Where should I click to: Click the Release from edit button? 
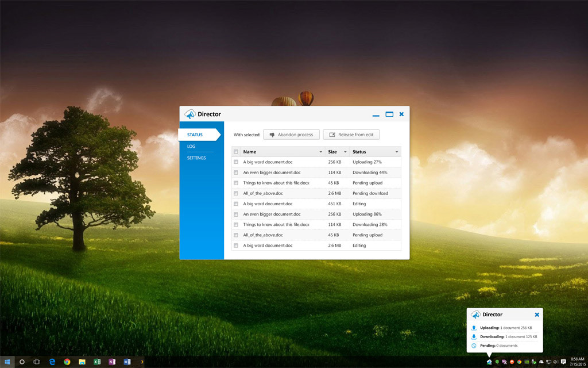point(351,135)
